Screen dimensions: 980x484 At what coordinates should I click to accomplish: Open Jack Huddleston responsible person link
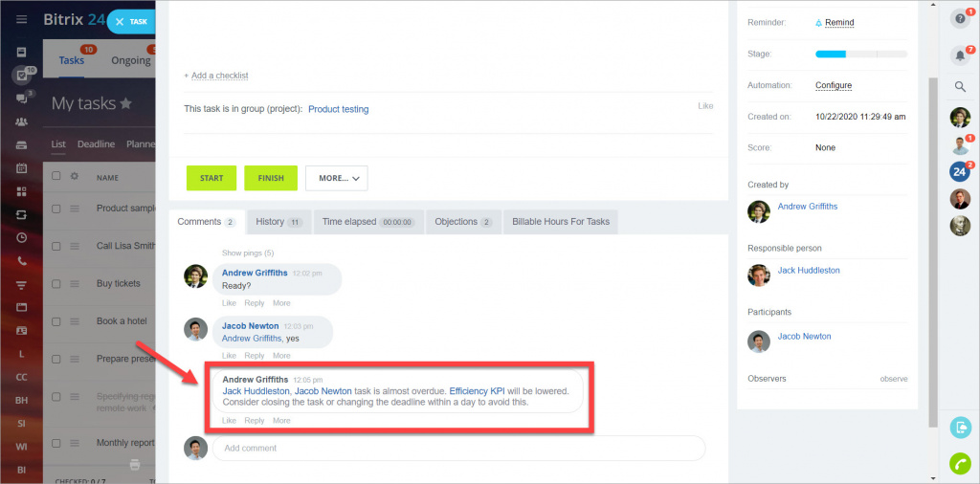point(808,271)
